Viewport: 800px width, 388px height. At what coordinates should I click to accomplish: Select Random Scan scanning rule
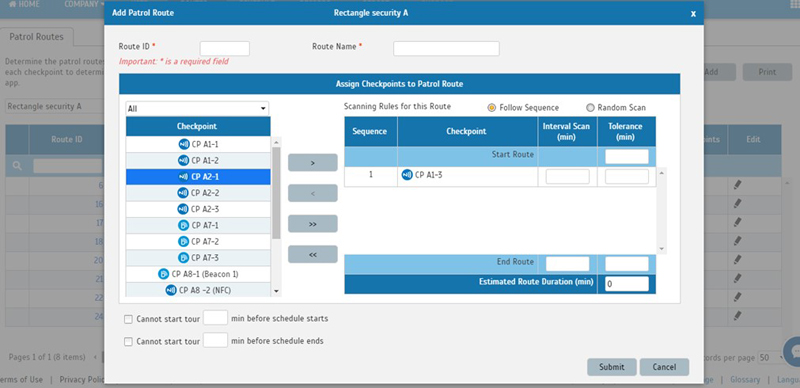[x=590, y=108]
